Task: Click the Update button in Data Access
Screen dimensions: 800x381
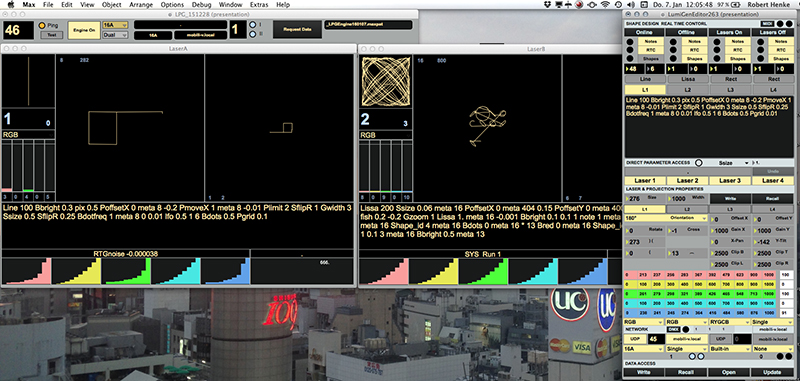Action: pyautogui.click(x=773, y=372)
